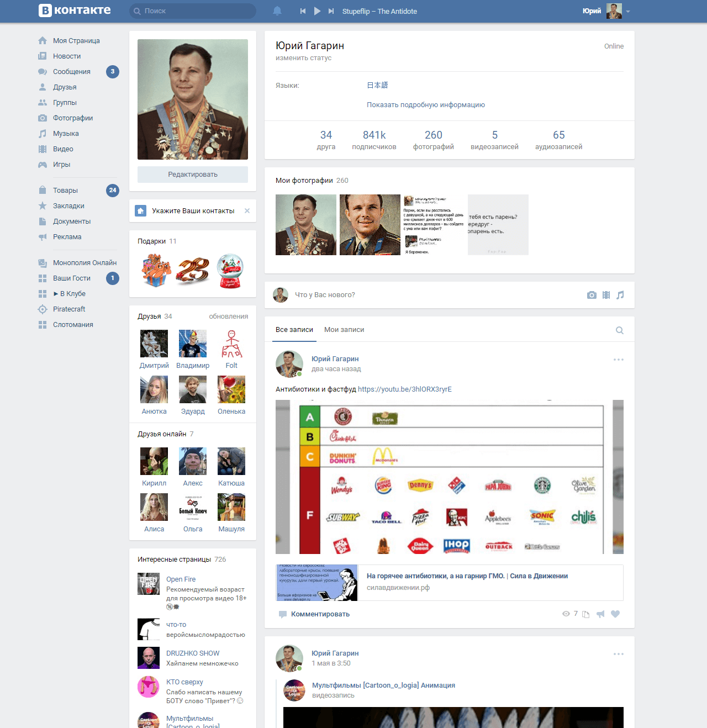This screenshot has height=728, width=707.
Task: Click the home icon in contacts prompt
Action: (141, 211)
